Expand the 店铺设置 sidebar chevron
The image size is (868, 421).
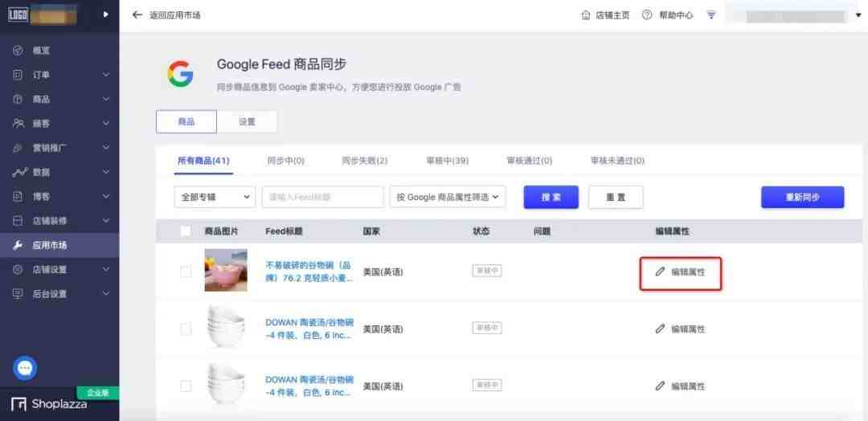(x=106, y=269)
